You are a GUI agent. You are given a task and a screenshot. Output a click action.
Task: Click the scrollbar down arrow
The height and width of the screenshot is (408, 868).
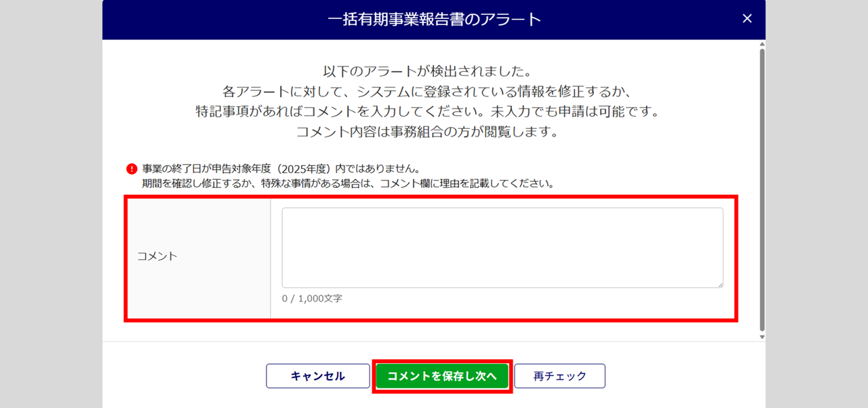coord(762,336)
